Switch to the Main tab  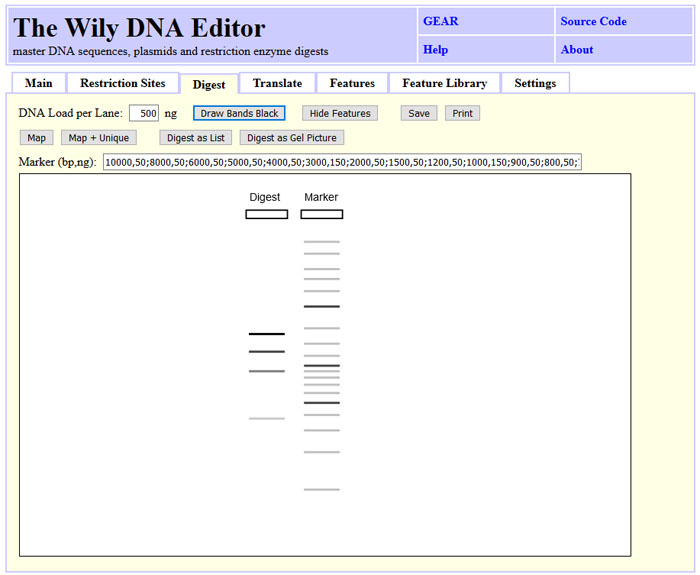tap(38, 83)
